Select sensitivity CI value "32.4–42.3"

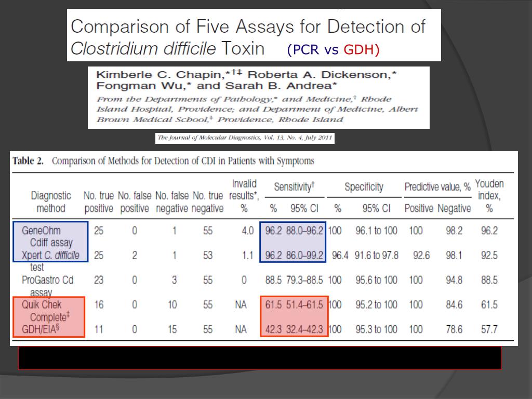[304, 329]
